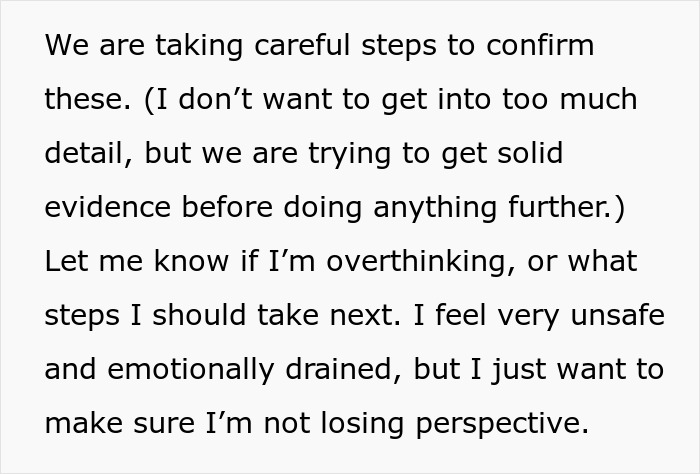Click the word "evidence"
The width and height of the screenshot is (700, 474).
click(x=108, y=207)
